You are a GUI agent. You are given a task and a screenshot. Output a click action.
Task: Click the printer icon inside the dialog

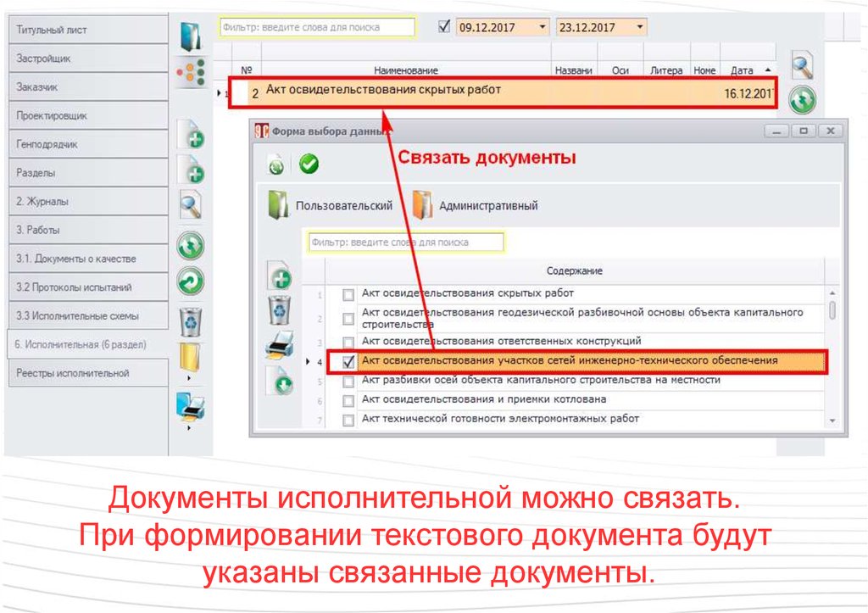tap(280, 344)
